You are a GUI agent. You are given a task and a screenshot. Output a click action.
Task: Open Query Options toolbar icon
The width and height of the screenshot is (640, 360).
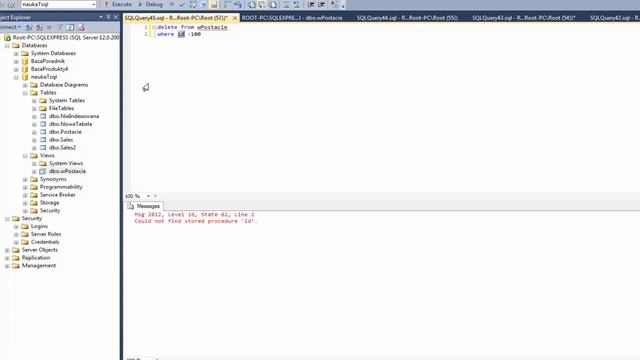[x=203, y=4]
